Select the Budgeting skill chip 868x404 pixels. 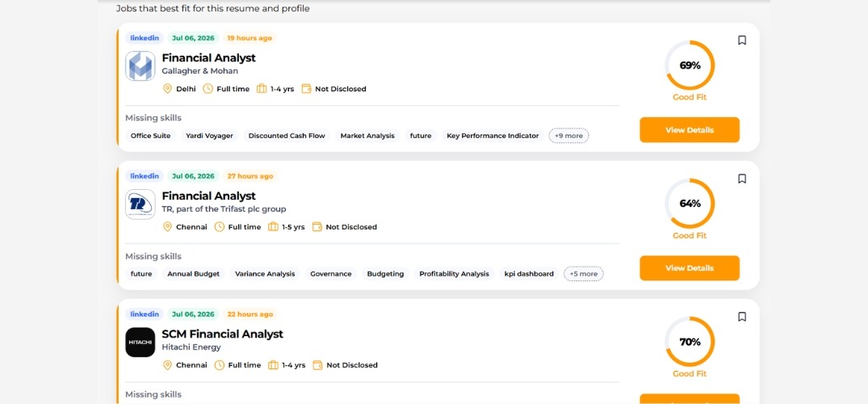point(385,274)
